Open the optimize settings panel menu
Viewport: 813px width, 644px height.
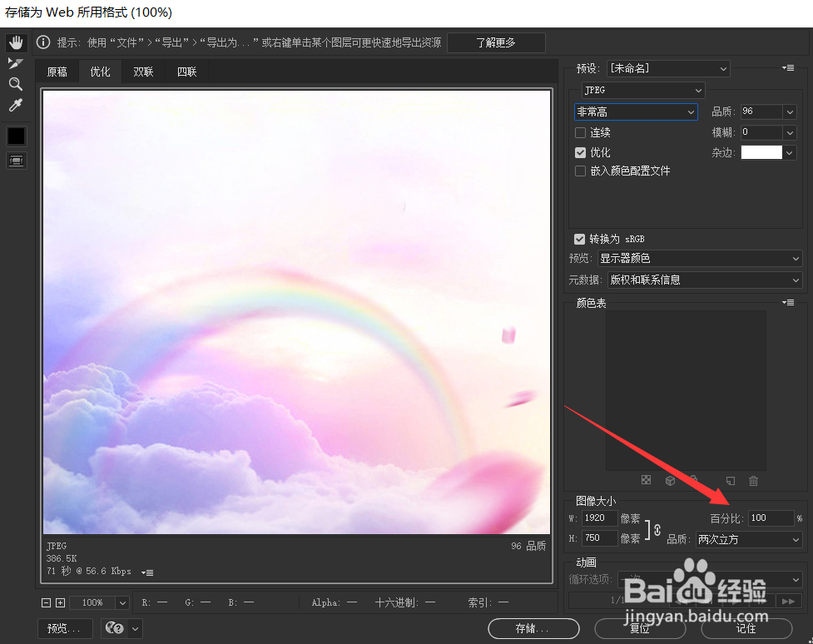tap(786, 68)
